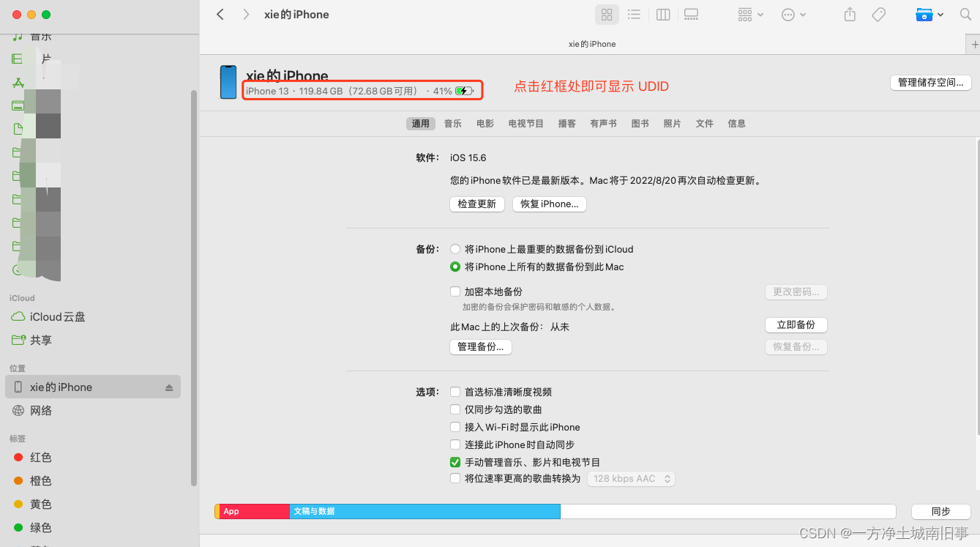Select 将iPhone上所有的数据备份到此Mac radio
The height and width of the screenshot is (547, 980).
455,267
